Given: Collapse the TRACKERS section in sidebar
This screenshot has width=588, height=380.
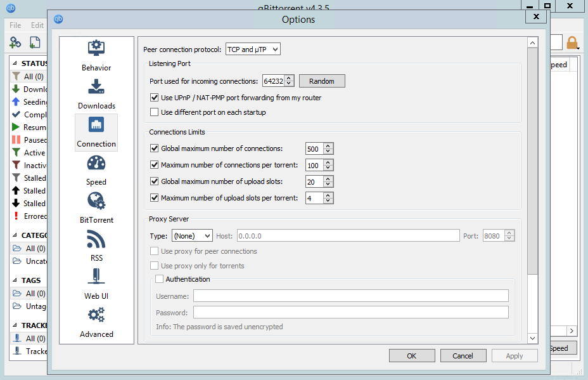Looking at the screenshot, I should (x=15, y=325).
